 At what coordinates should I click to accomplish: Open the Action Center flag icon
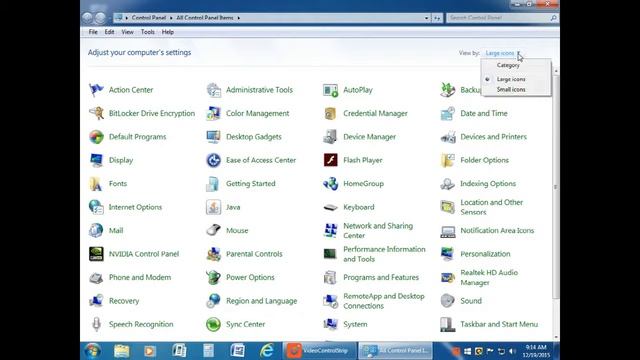point(96,90)
